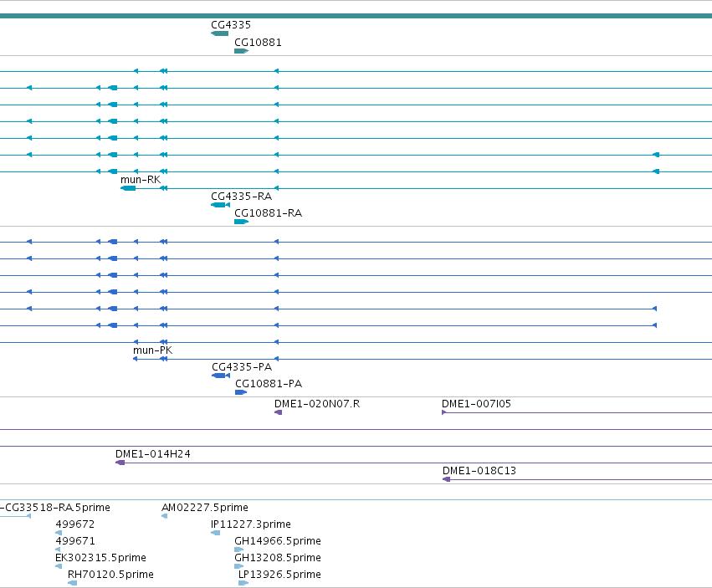Open the mun-RK transcript label
The width and height of the screenshot is (712, 588).
[141, 180]
